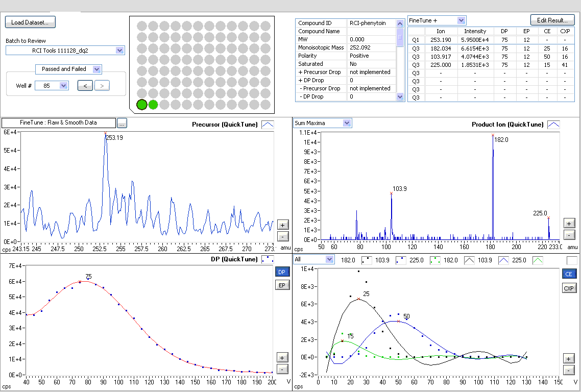
Task: Click the FineTune : Raw & Smooth Data field
Action: 59,122
